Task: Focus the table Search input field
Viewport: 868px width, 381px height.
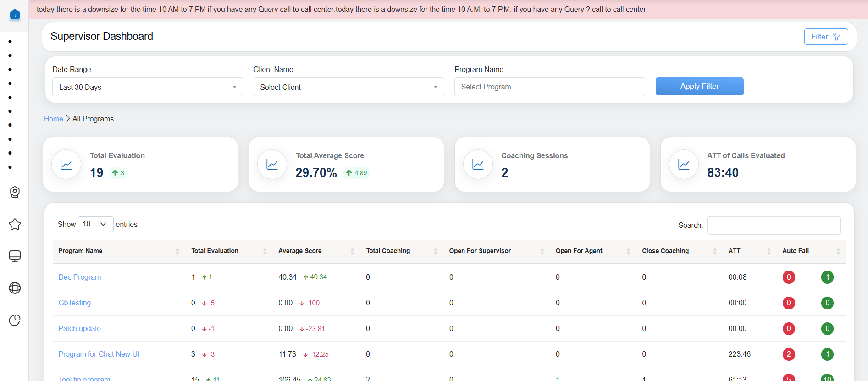Action: [x=774, y=226]
